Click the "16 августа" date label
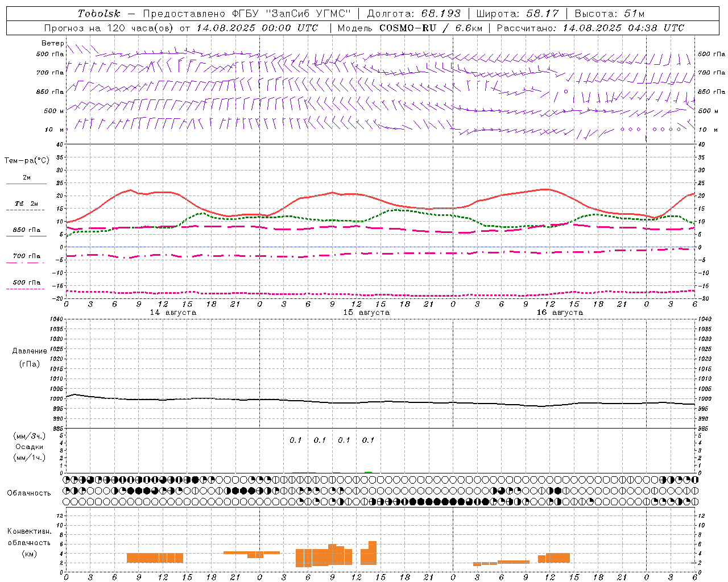This screenshot has height=582, width=728. (x=560, y=313)
